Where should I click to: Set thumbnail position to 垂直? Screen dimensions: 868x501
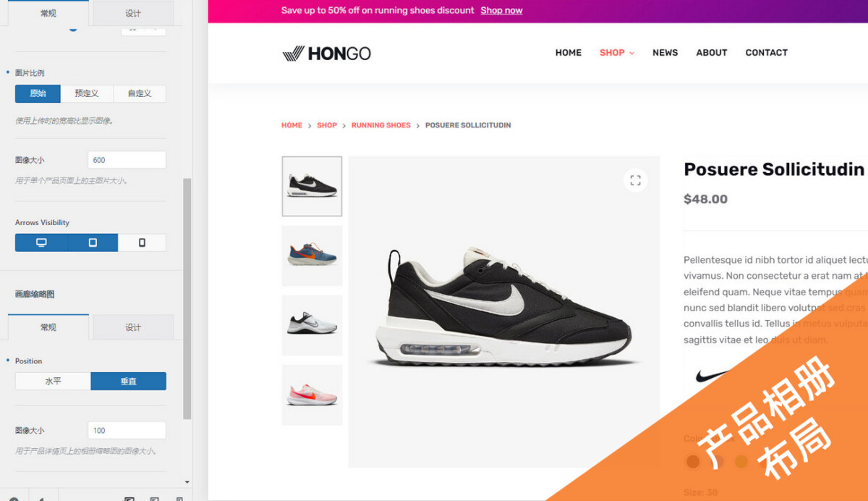point(128,381)
